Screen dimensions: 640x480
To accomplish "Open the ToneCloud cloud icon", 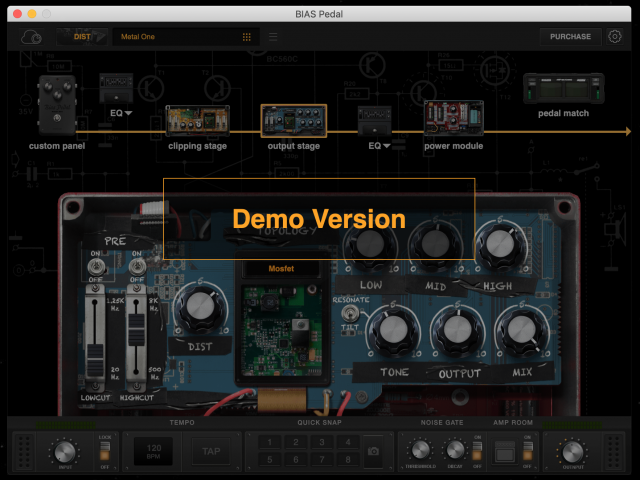I will pyautogui.click(x=31, y=37).
